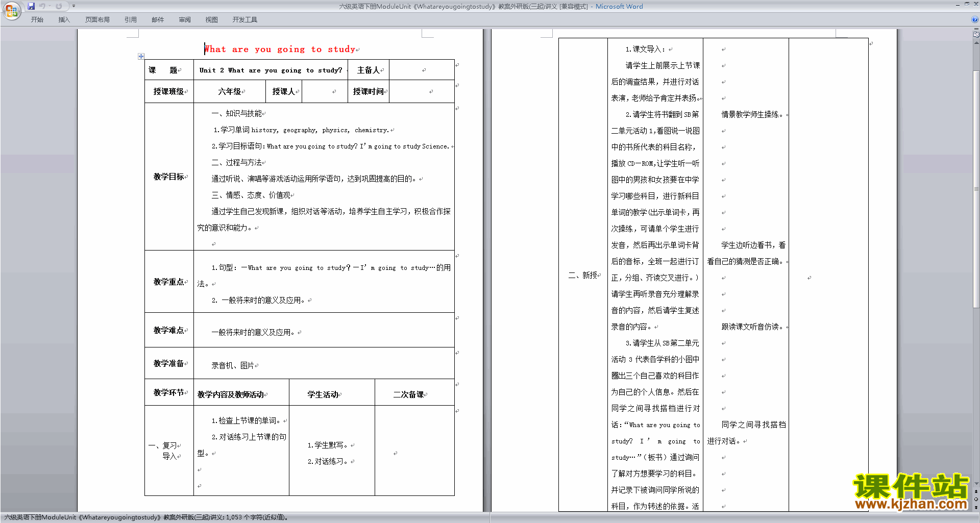Toggle the ruler button above the scrollbar

point(976,35)
